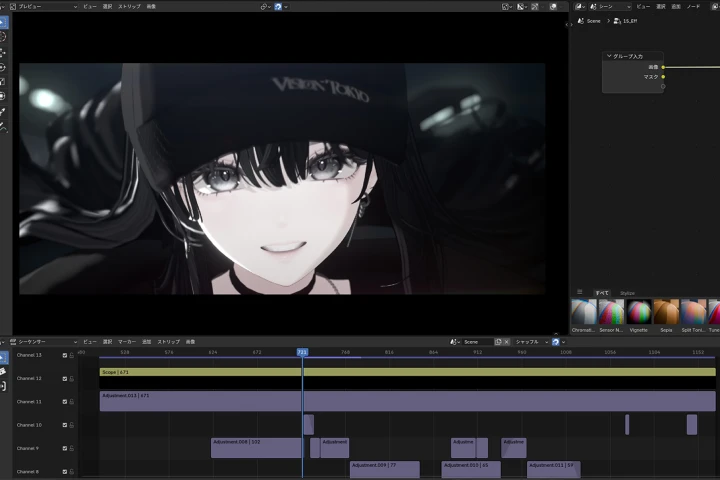Select the Move tool in preview toolbar
Viewport: 720px width, 480px height.
(3, 52)
